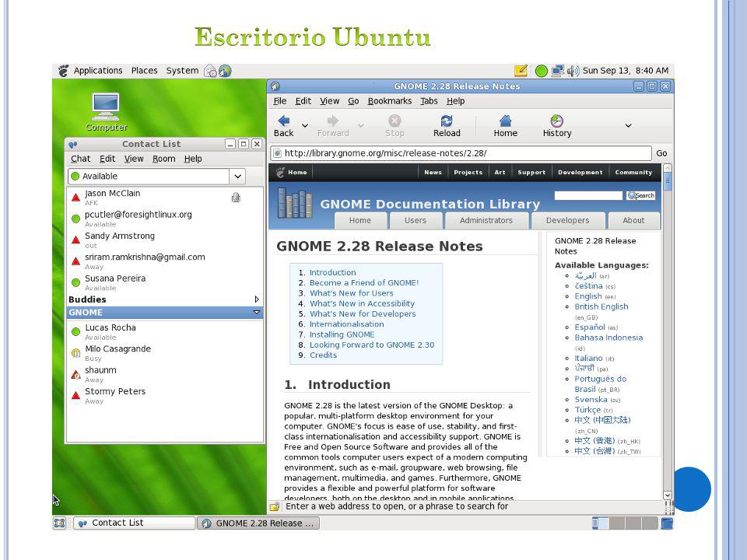Click the Projects link in GNOME navigation bar
Screen dimensions: 747x560
pos(468,173)
